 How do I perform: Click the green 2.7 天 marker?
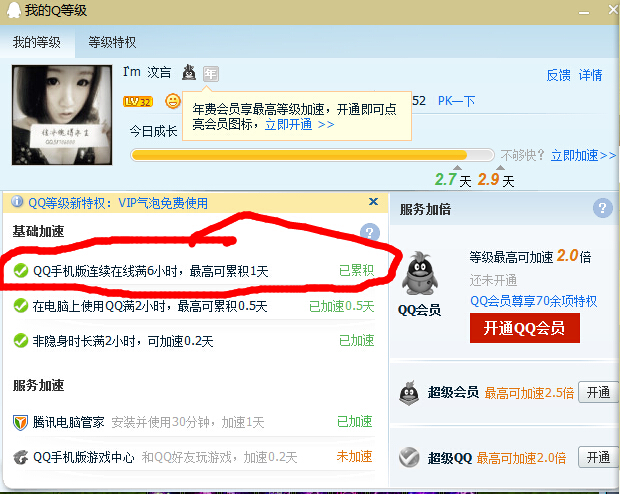pyautogui.click(x=453, y=180)
